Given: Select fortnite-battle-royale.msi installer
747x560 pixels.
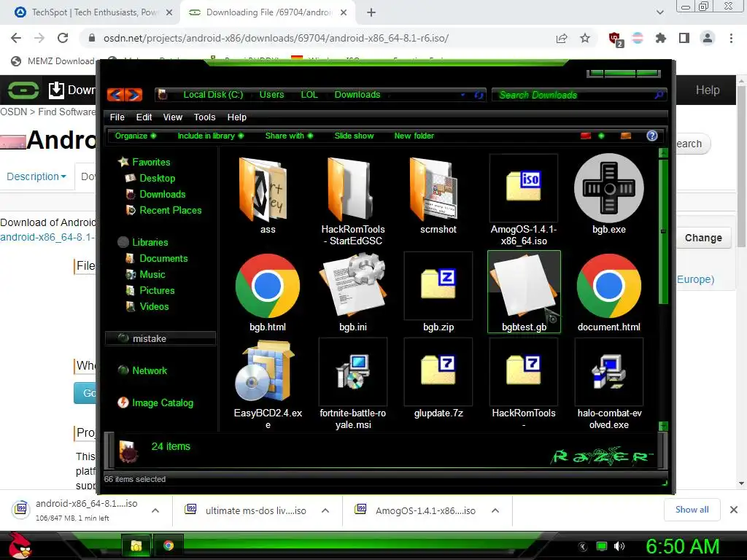Looking at the screenshot, I should pos(352,371).
